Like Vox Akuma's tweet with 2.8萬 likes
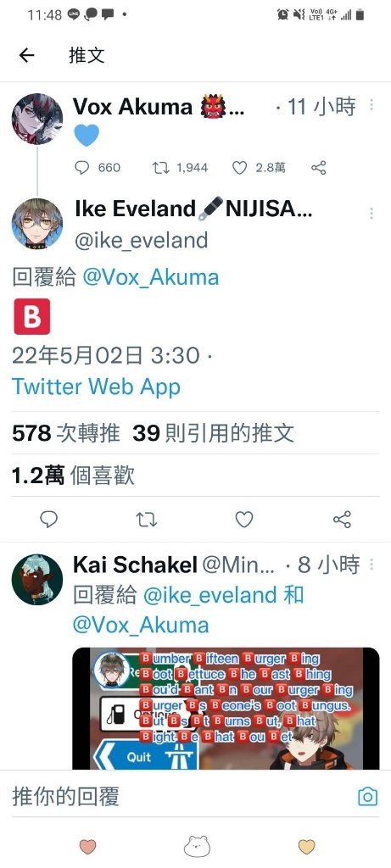Screen dimensions: 391x868 pyautogui.click(x=239, y=168)
